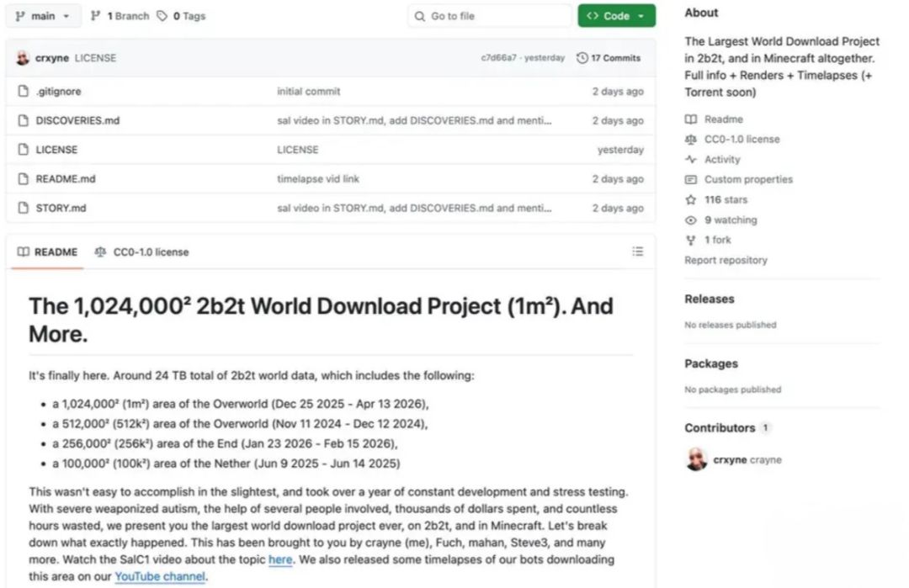909x588 pixels.
Task: Click the eye icon beside 9 watching
Action: pos(690,220)
